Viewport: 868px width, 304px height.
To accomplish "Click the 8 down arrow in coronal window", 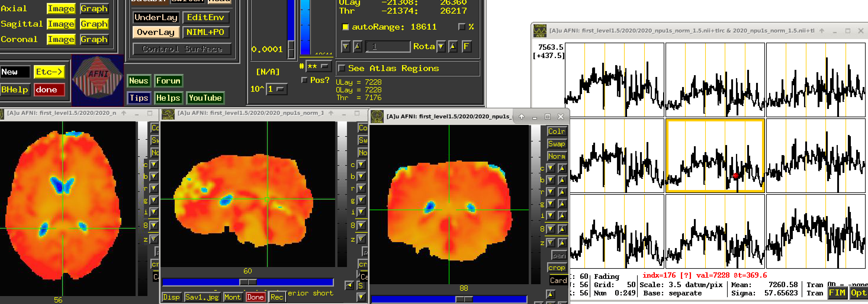I will point(551,229).
